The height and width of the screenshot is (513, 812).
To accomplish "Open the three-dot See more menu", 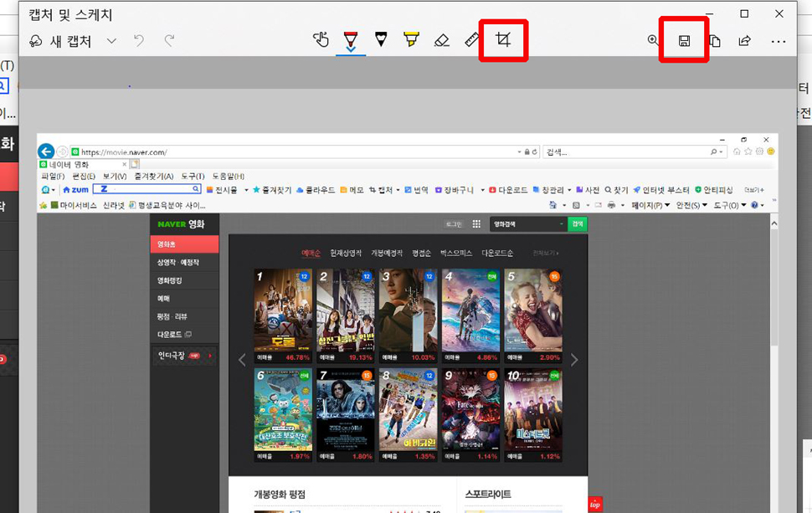I will click(x=779, y=41).
